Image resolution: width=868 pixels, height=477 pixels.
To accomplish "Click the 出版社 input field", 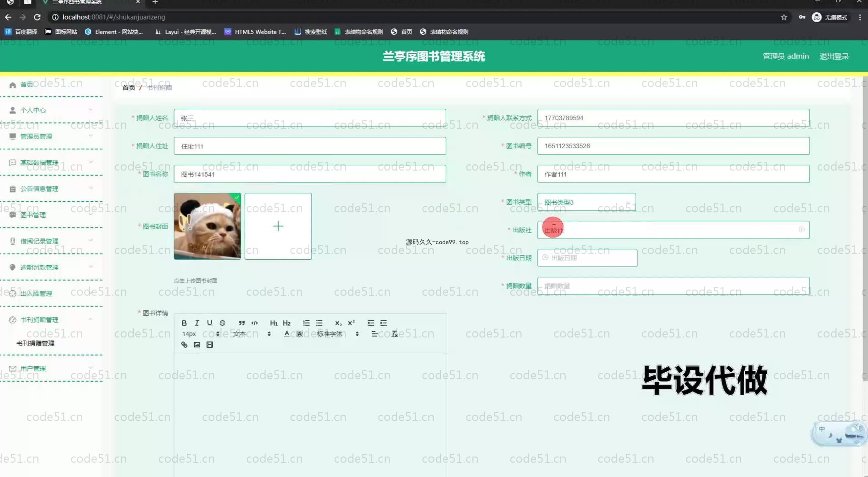I will coord(673,230).
